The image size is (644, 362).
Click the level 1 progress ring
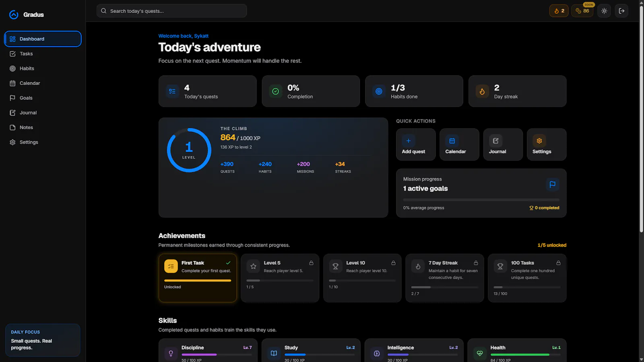[189, 150]
